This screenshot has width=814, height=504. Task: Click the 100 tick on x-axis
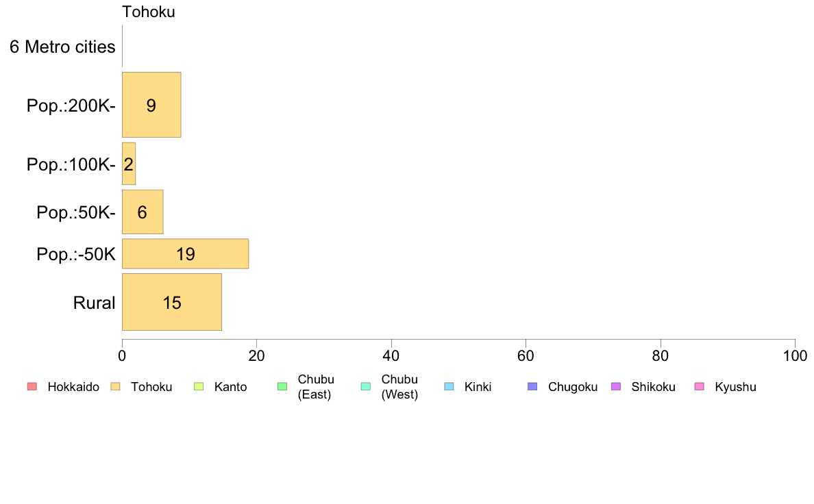tap(795, 355)
